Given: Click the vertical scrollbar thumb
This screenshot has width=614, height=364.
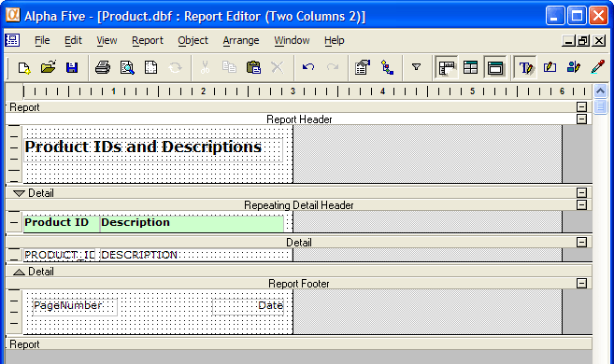Looking at the screenshot, I should pos(600,106).
